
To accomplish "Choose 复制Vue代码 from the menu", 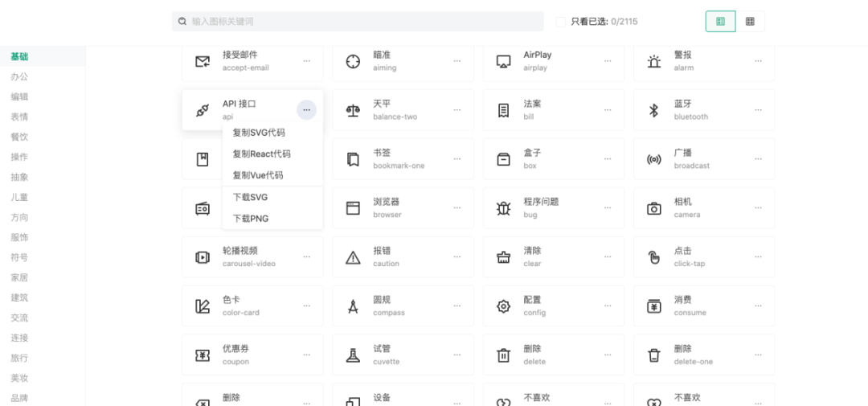I will [272, 175].
